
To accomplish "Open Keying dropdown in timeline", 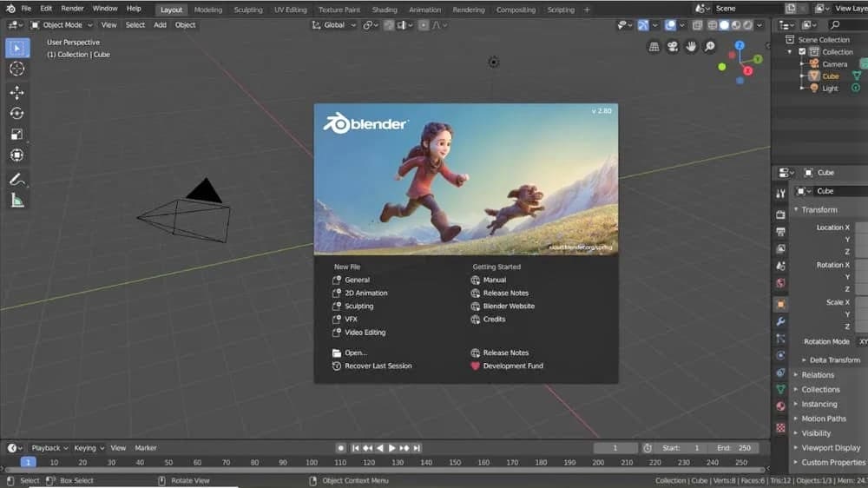I will click(x=89, y=448).
